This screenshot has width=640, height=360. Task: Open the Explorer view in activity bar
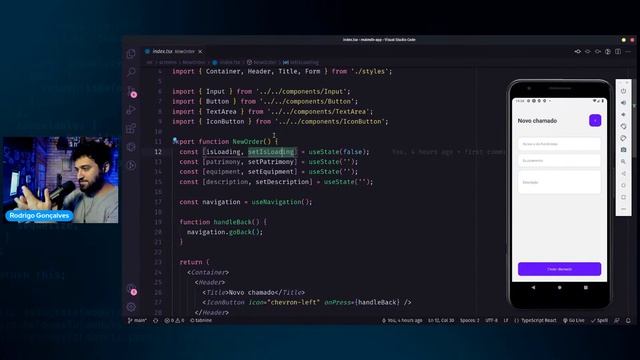tap(131, 54)
